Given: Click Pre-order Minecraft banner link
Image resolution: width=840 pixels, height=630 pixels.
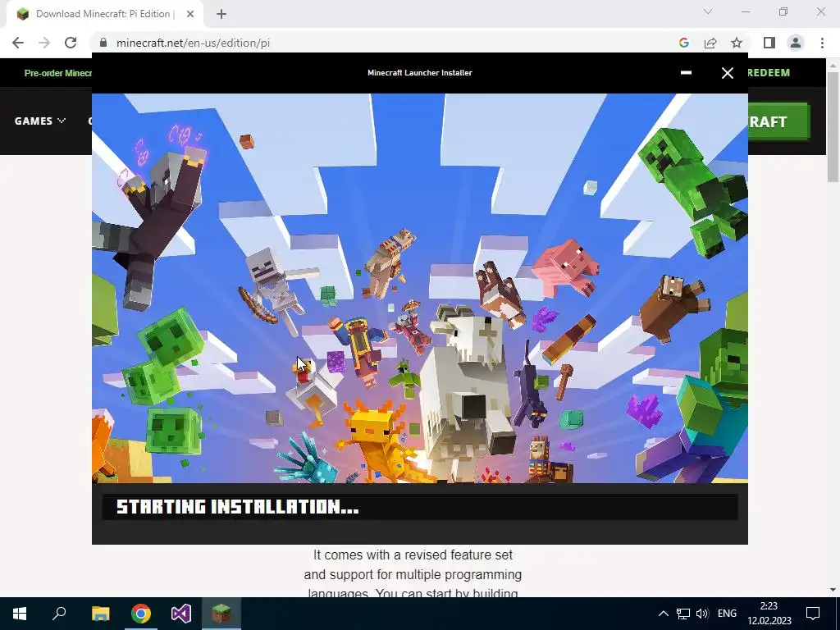Looking at the screenshot, I should [58, 73].
